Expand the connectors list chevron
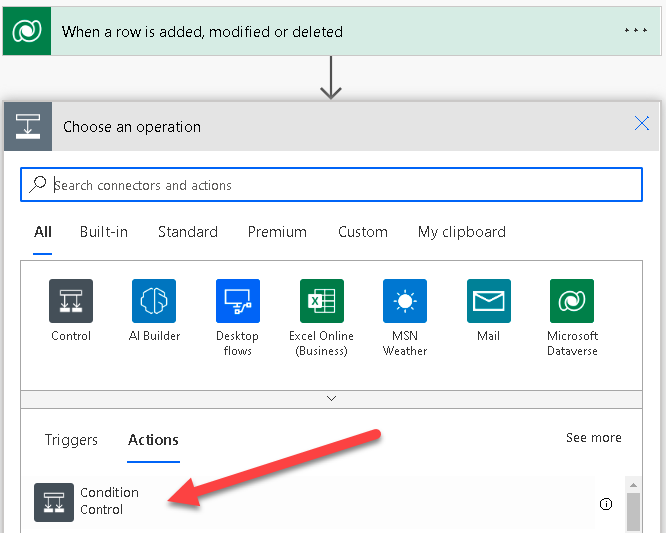666x533 pixels. coord(331,399)
